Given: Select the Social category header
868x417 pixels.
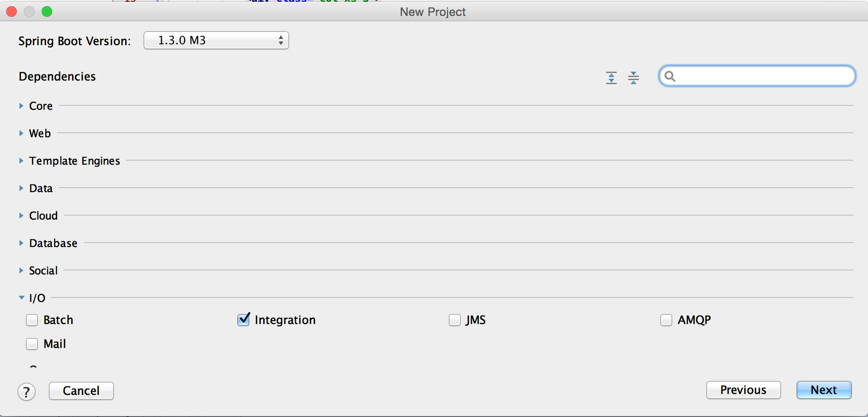Looking at the screenshot, I should 43,270.
